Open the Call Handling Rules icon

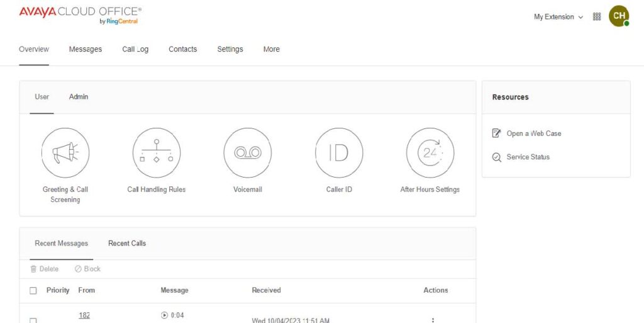157,153
